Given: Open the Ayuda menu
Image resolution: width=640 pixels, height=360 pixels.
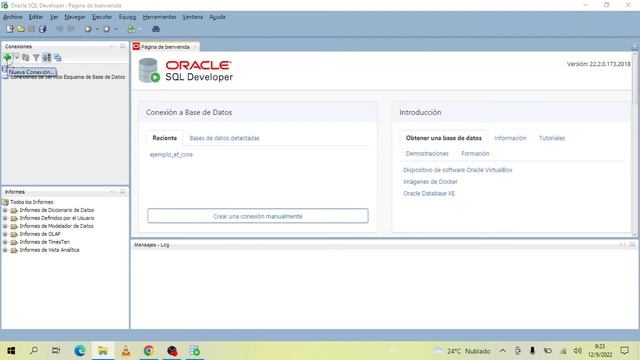Looking at the screenshot, I should (217, 17).
